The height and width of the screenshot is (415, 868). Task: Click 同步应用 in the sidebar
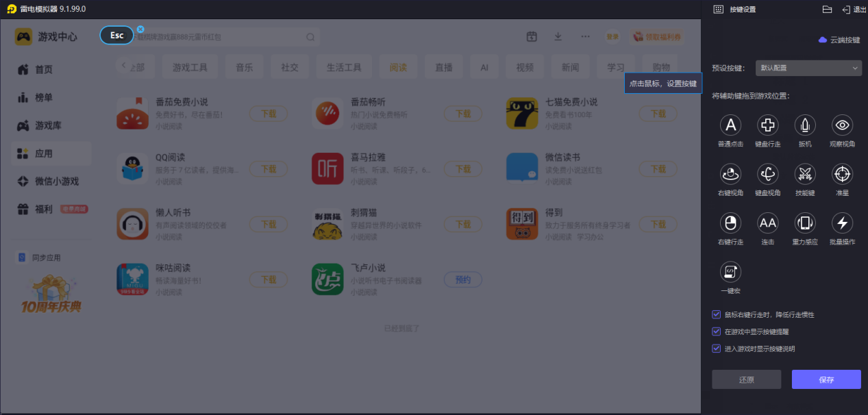[39, 257]
